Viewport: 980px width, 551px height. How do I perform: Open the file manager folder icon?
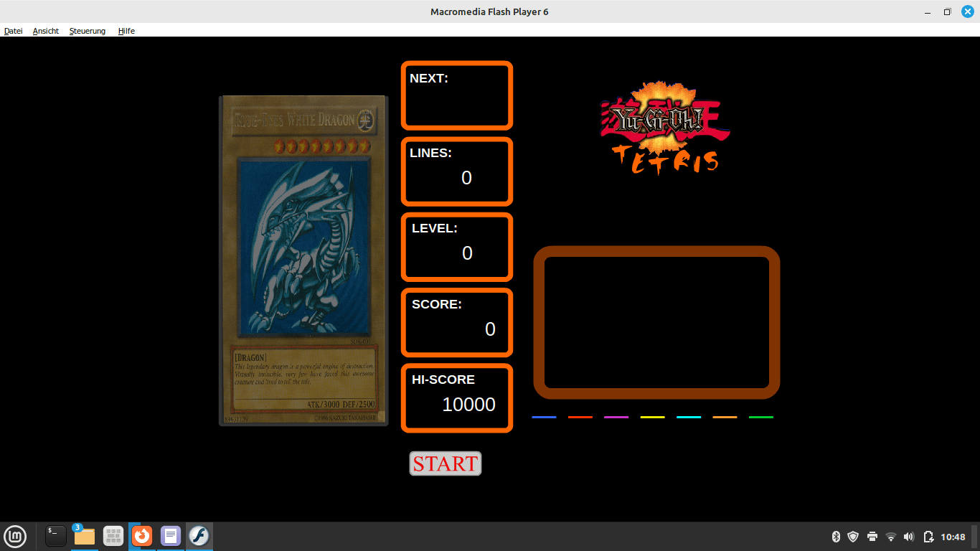tap(85, 536)
